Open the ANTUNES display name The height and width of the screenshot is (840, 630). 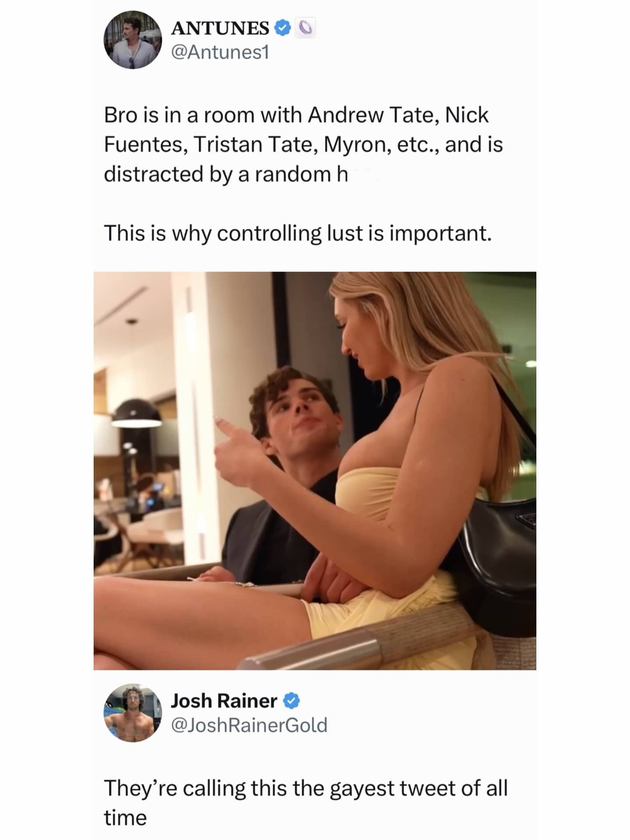click(x=220, y=28)
